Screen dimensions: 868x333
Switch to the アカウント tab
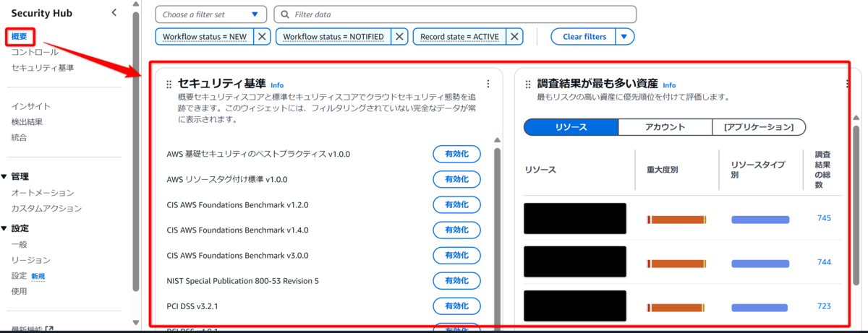click(665, 127)
